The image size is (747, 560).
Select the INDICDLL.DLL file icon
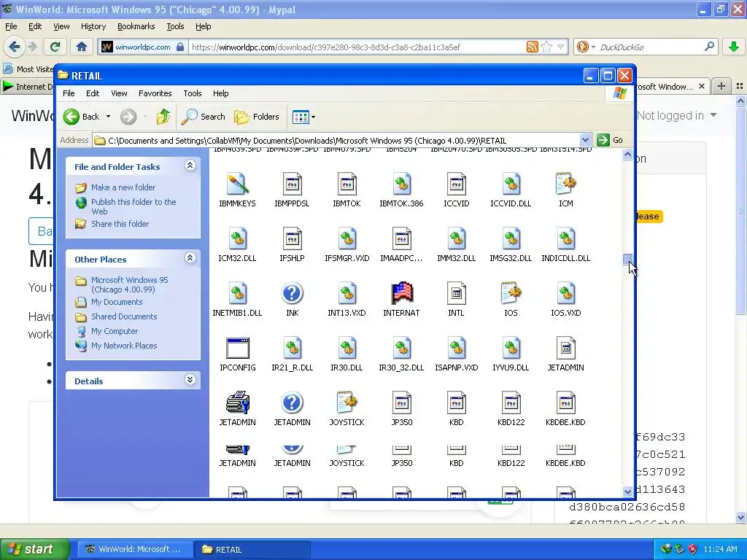point(566,239)
